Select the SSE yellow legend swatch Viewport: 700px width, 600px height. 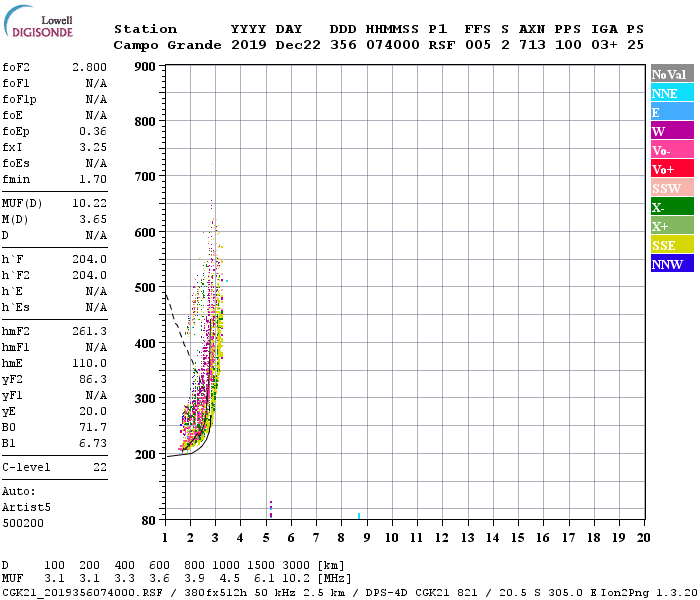(672, 245)
